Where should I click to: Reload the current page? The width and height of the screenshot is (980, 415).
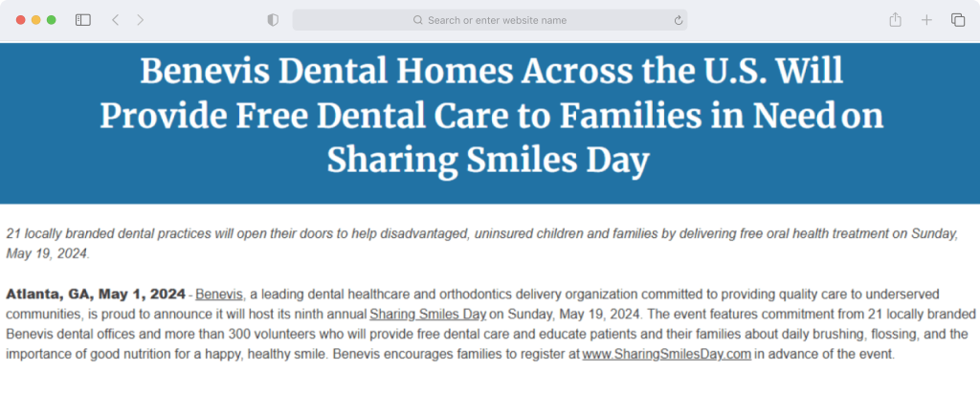(679, 21)
